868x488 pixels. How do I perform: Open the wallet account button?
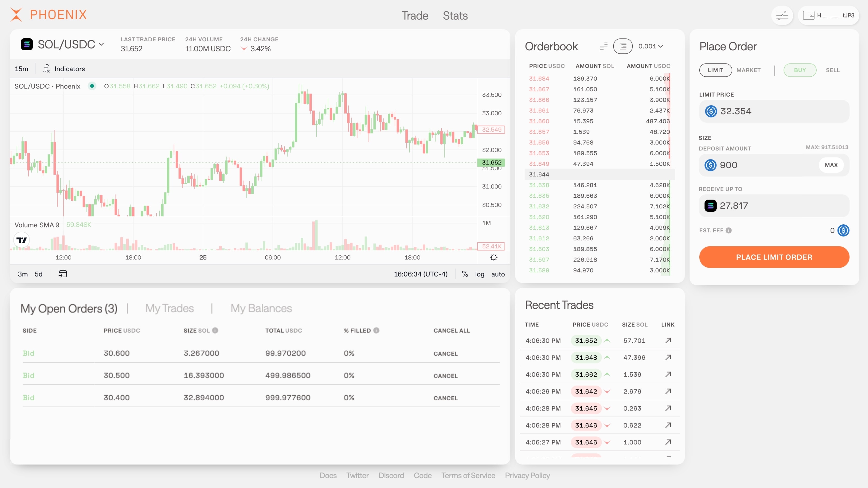tap(828, 15)
